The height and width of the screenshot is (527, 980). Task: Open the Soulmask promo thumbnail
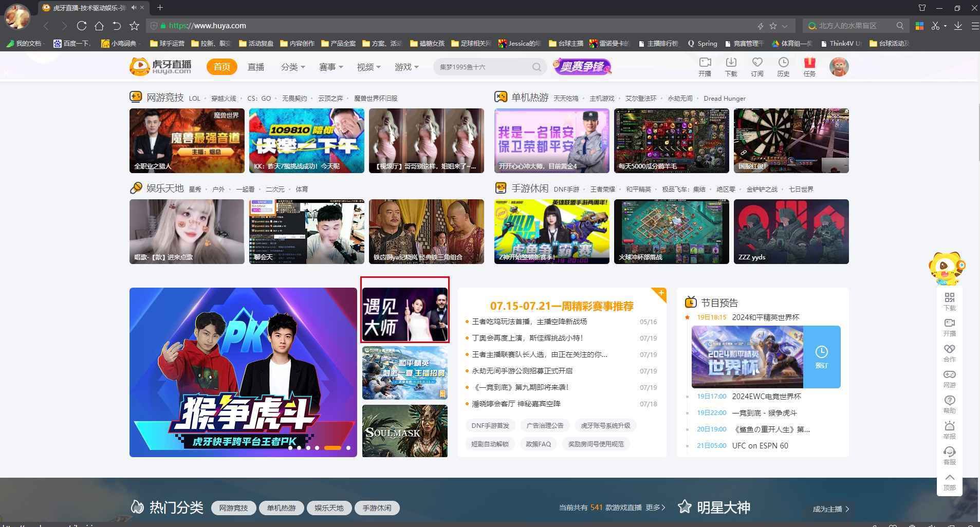[x=405, y=430]
